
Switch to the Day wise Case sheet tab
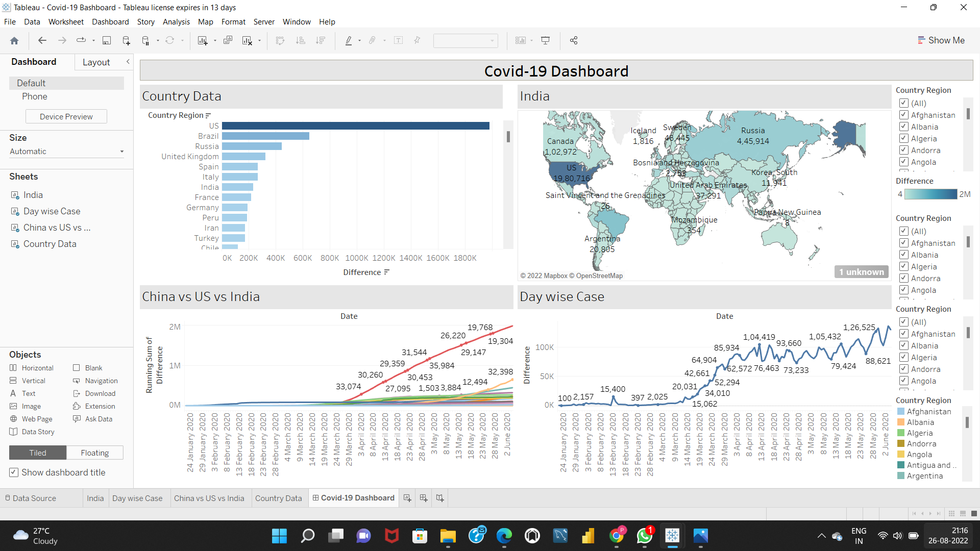coord(137,497)
